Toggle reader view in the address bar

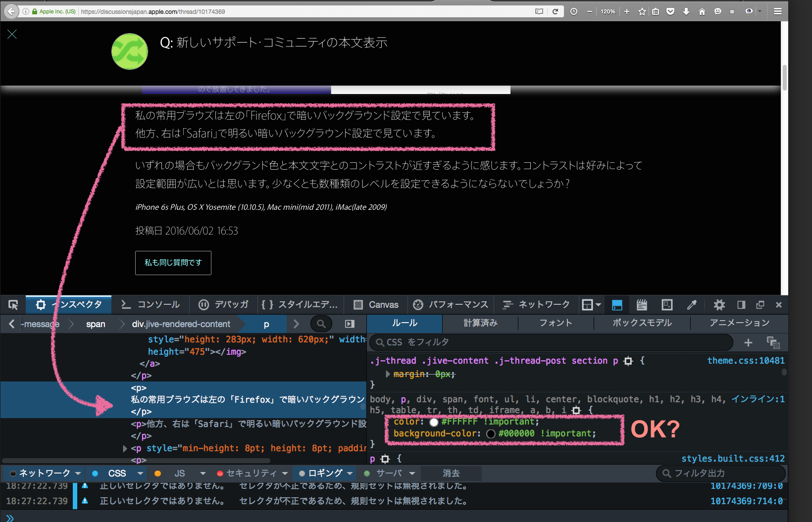(x=539, y=11)
